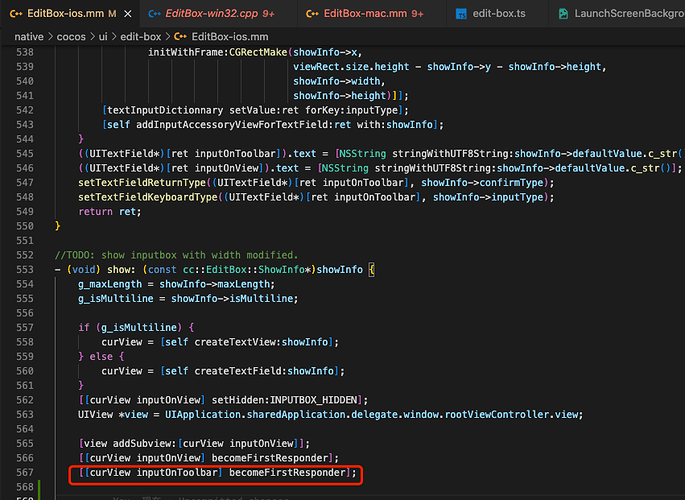
Task: Click the C++ icon in breadcrumb
Action: pos(180,37)
